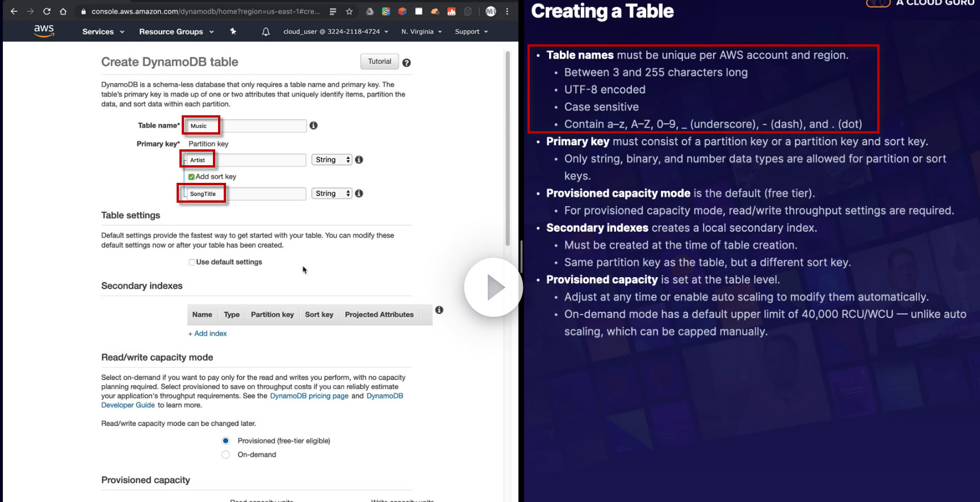Show info for Secondary indexes table
This screenshot has height=502, width=980.
point(439,310)
